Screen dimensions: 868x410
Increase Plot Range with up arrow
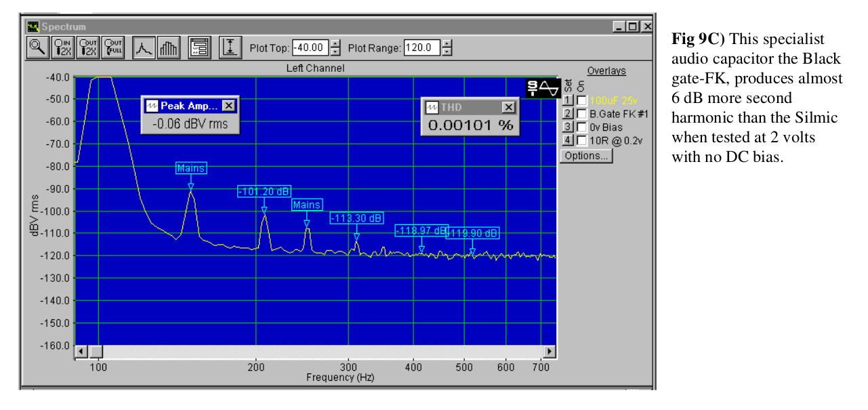447,44
